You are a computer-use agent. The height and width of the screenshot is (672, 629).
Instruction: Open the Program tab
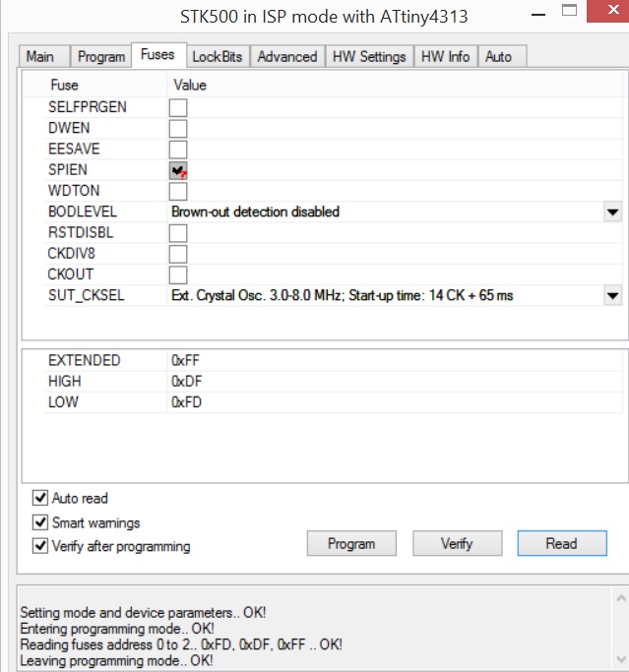[100, 56]
